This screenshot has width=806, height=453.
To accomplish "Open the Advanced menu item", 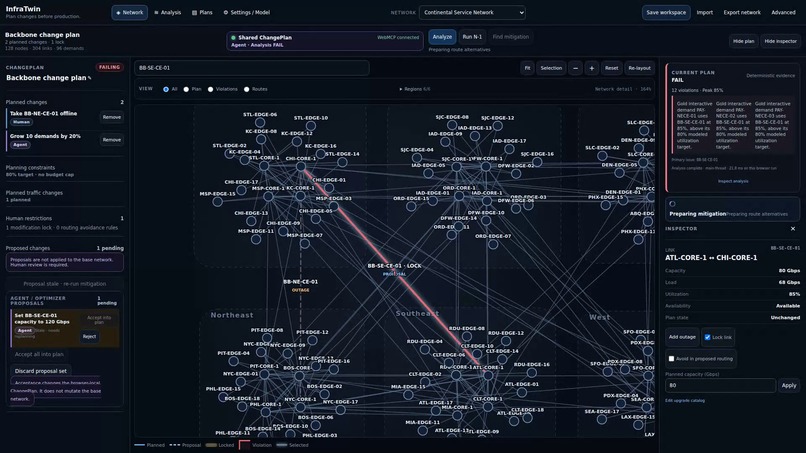I will click(x=783, y=12).
